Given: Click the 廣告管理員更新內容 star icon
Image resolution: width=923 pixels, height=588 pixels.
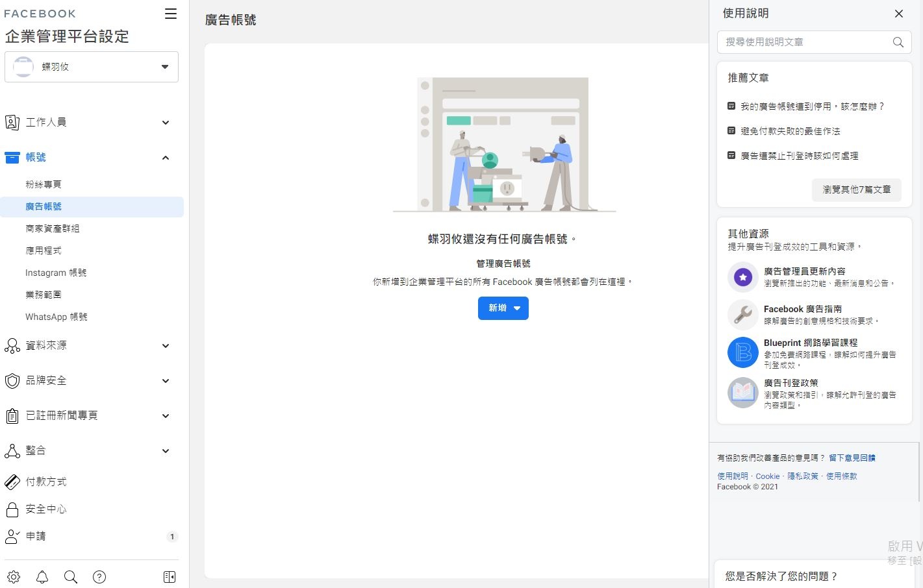Looking at the screenshot, I should coord(743,278).
